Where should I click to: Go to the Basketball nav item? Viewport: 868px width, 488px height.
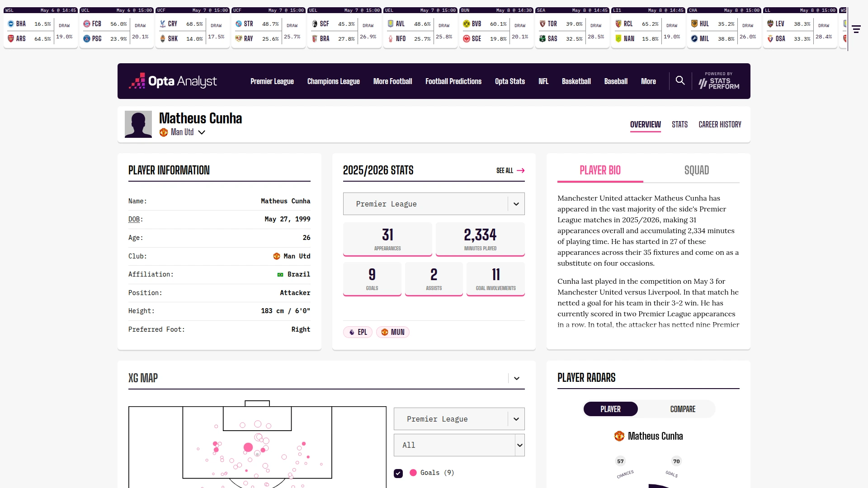576,81
